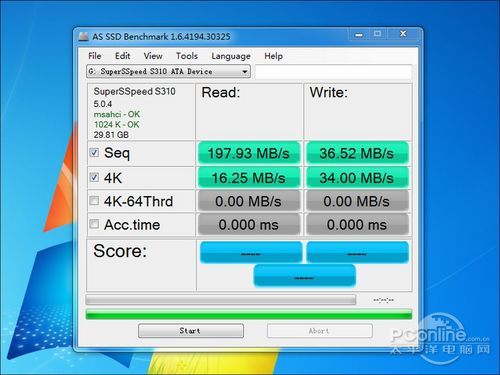Click the write score box
This screenshot has height=375, width=500.
pyautogui.click(x=357, y=252)
